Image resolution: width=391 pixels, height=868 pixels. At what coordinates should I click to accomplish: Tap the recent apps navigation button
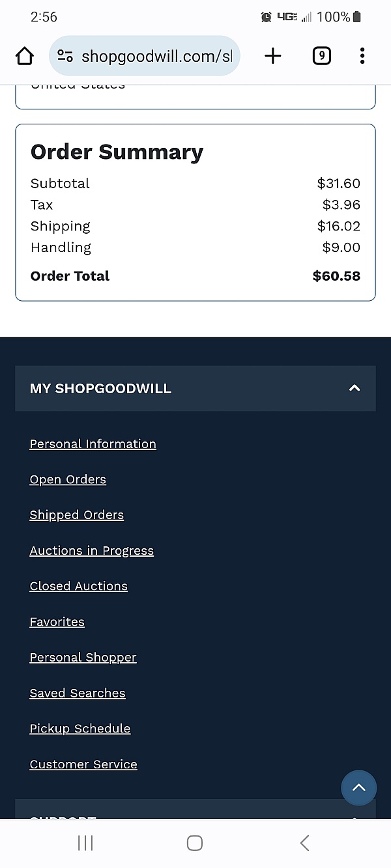[x=85, y=843]
